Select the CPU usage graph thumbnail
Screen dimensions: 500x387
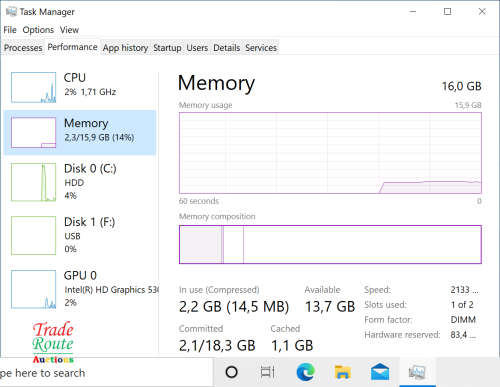[x=33, y=87]
